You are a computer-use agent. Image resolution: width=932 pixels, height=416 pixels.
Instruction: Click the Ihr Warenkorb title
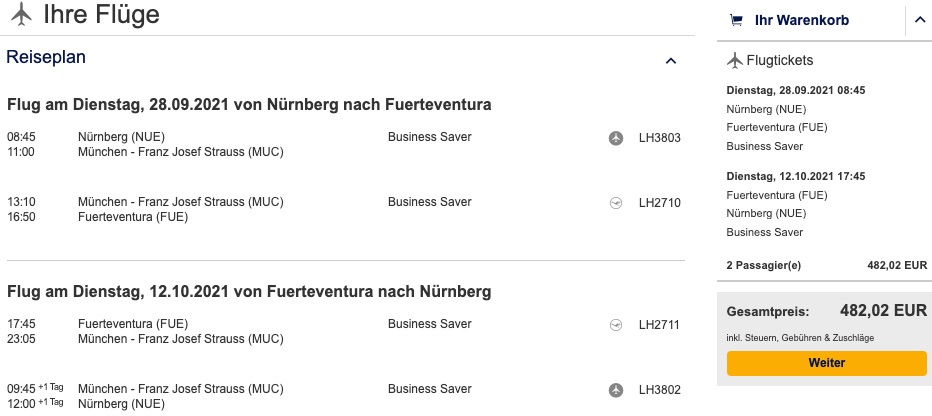802,21
